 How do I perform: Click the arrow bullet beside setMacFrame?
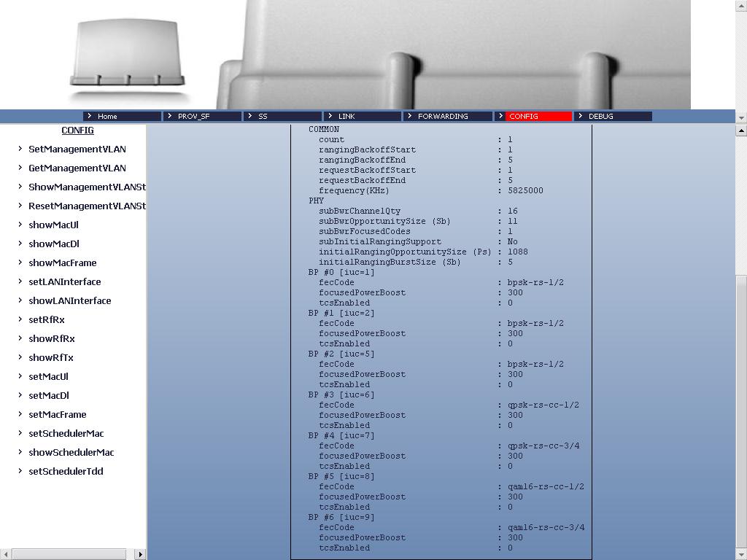click(20, 414)
